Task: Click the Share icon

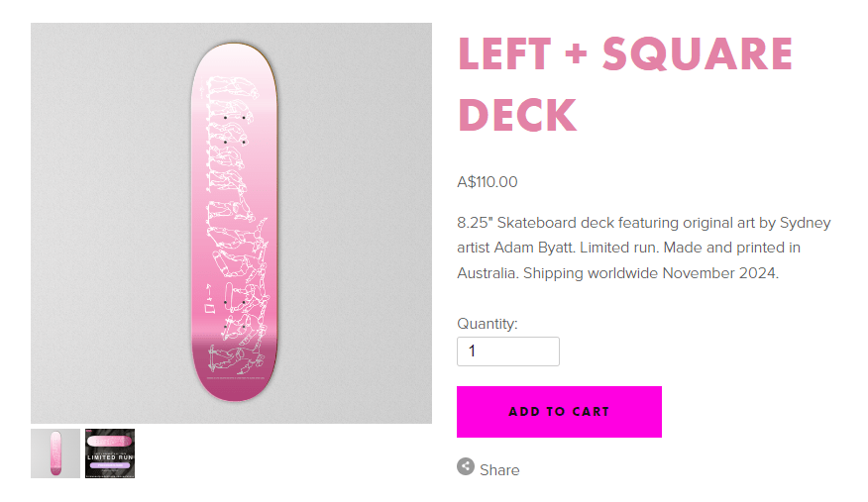Action: [466, 466]
